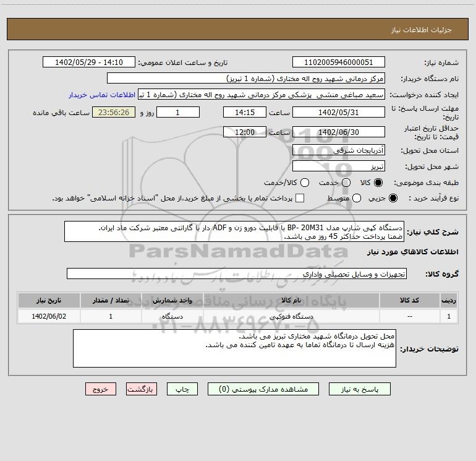Click the deadline time 14:15 field
This screenshot has width=476, height=461.
coord(245,112)
